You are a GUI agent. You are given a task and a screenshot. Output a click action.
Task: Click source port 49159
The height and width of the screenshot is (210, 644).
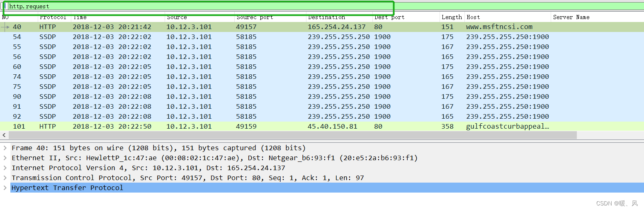click(246, 127)
